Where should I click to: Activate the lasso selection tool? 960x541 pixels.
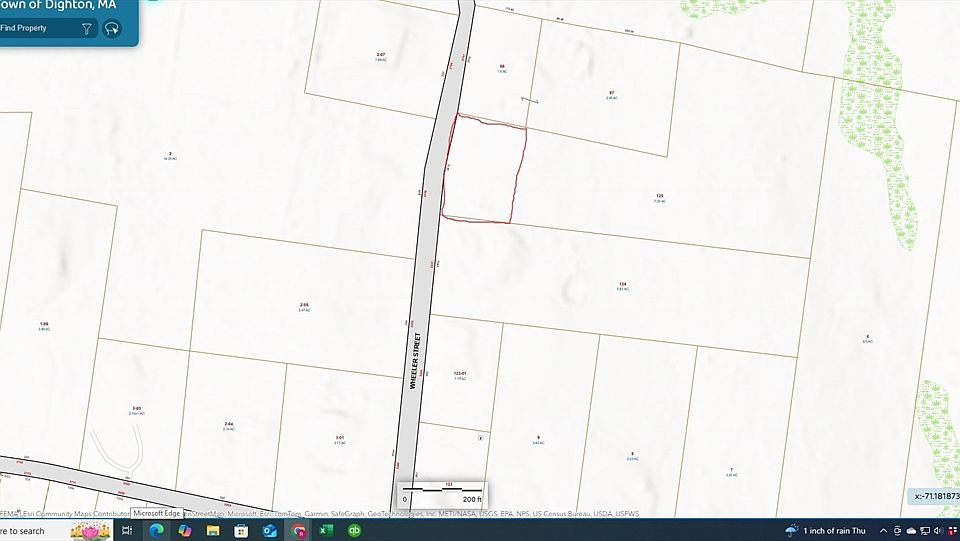(112, 28)
